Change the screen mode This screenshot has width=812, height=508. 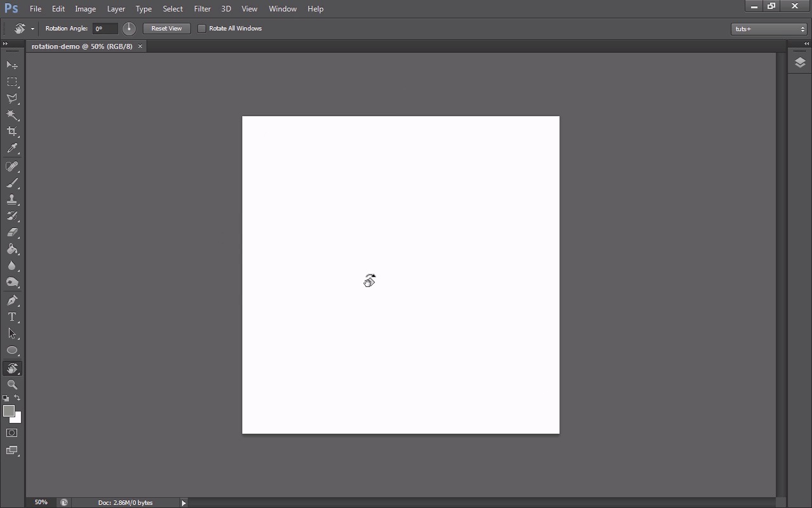pos(12,450)
